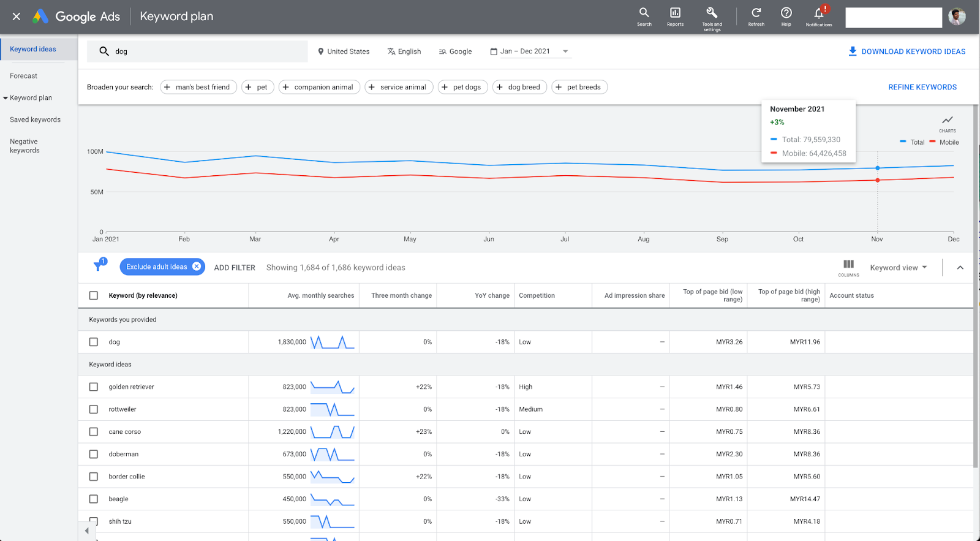Click the Search magnifier icon in header
980x541 pixels.
(x=644, y=13)
